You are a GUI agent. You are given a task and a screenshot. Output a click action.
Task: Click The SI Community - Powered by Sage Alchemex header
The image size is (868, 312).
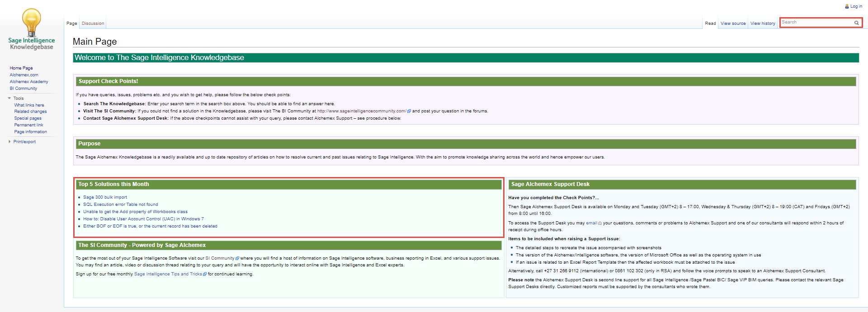[289, 245]
